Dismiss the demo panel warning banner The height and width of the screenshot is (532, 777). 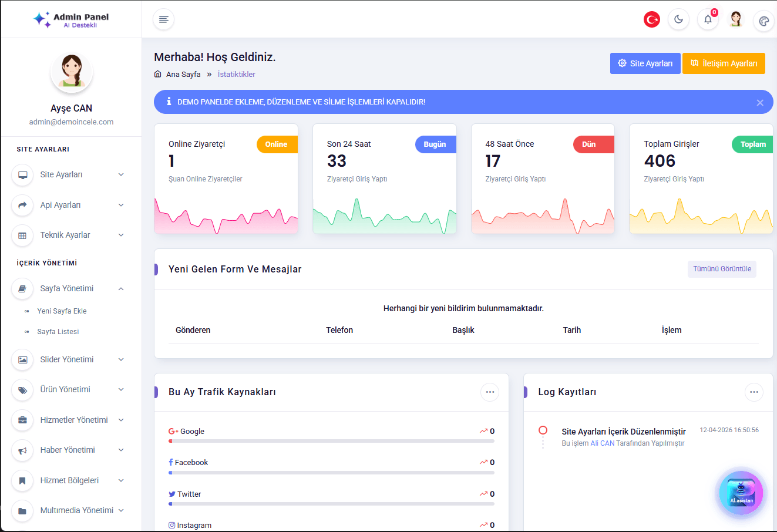click(x=759, y=102)
